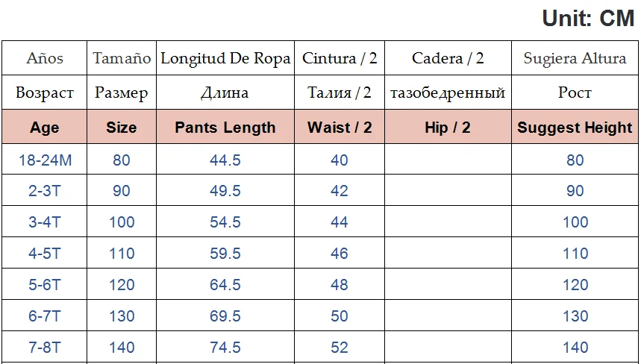
Task: Select the pants length value 59.5
Action: tap(225, 254)
